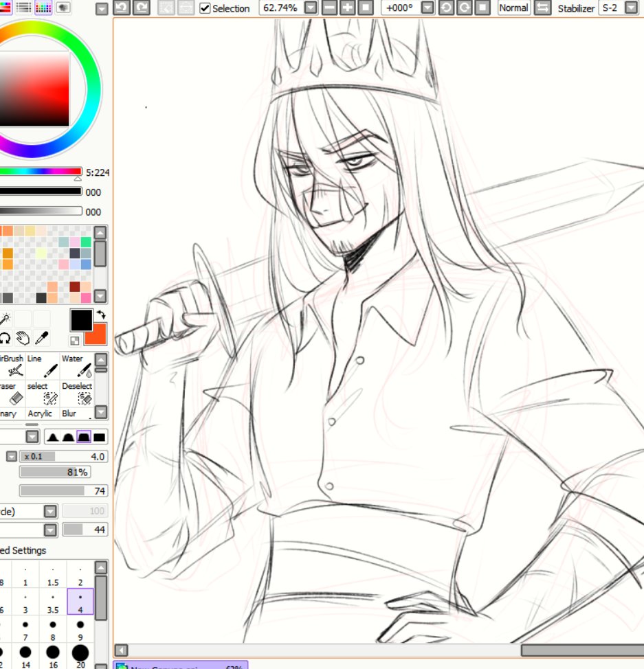
Task: Click the black foreground color swatch
Action: 81,320
